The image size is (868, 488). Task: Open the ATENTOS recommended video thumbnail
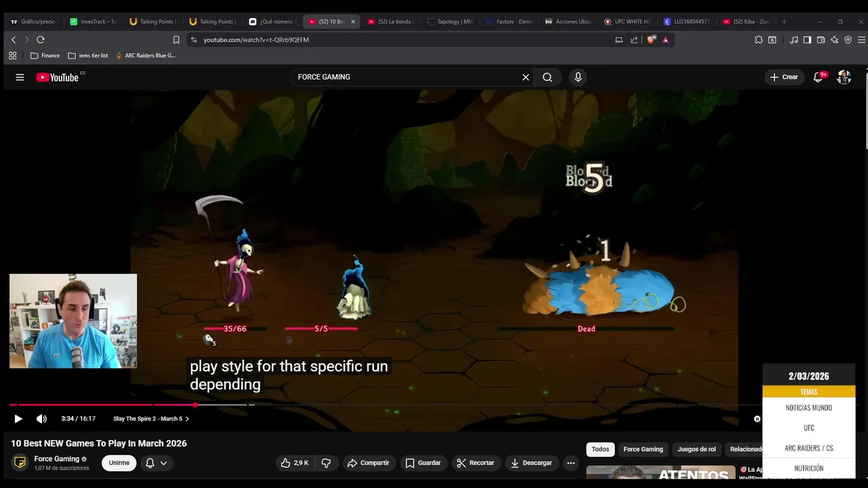tap(660, 472)
